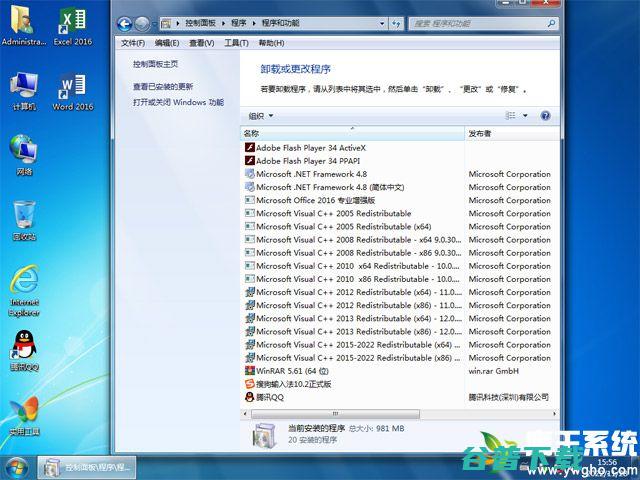Click the 腾讯QQ icon in the program list
The image size is (640, 480).
point(249,397)
